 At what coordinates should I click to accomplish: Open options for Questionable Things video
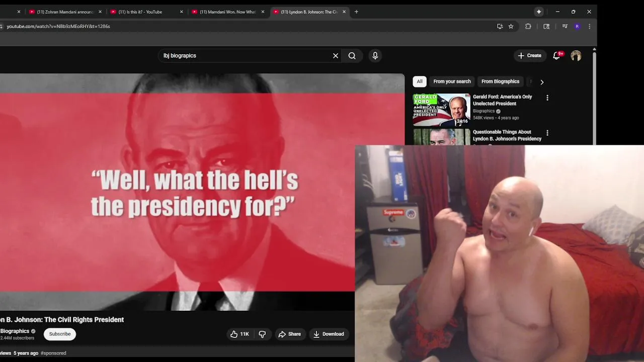pyautogui.click(x=547, y=133)
